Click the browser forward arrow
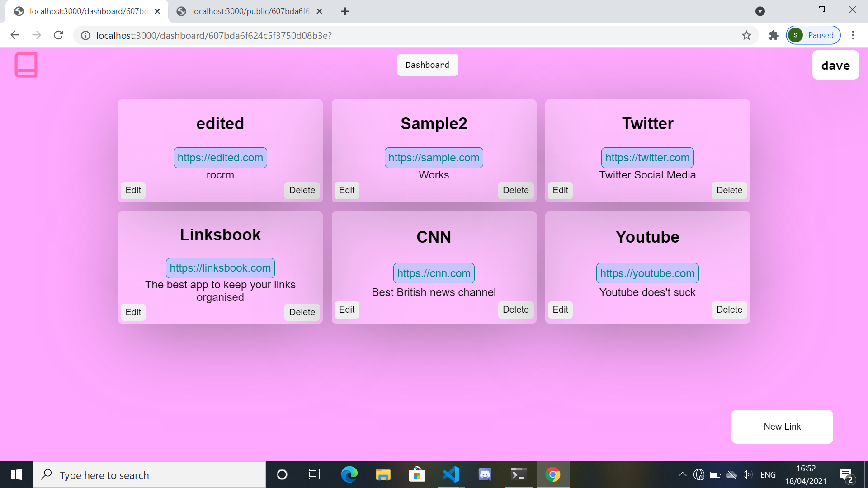This screenshot has width=868, height=488. (37, 35)
